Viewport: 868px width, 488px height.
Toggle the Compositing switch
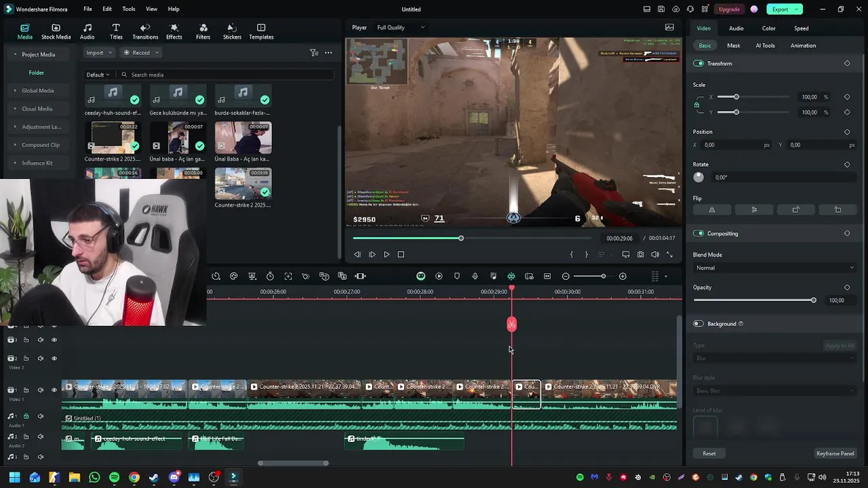pyautogui.click(x=698, y=233)
